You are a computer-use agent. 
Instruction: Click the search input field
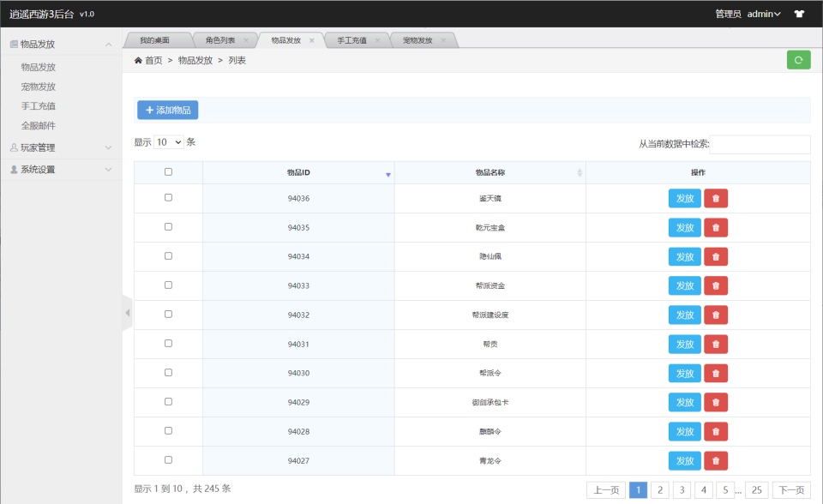click(x=760, y=144)
